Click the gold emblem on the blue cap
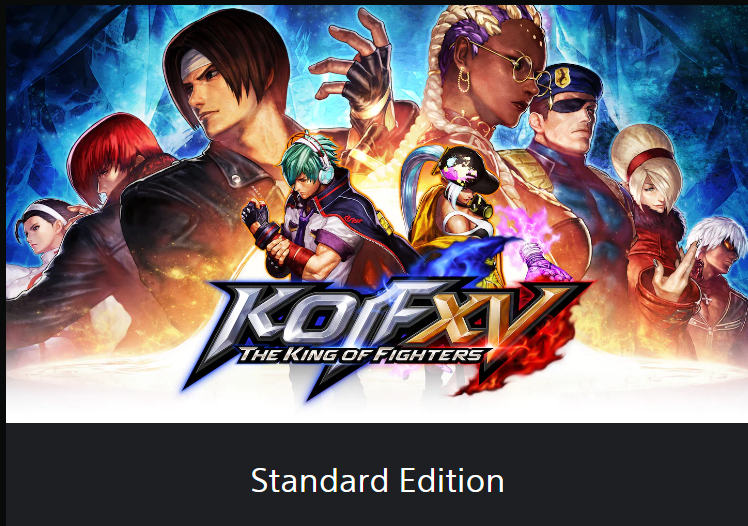Viewport: 748px width, 526px height. 561,78
